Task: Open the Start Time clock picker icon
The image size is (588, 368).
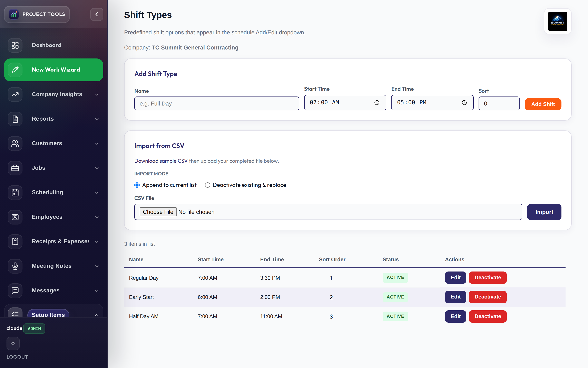Action: click(377, 103)
